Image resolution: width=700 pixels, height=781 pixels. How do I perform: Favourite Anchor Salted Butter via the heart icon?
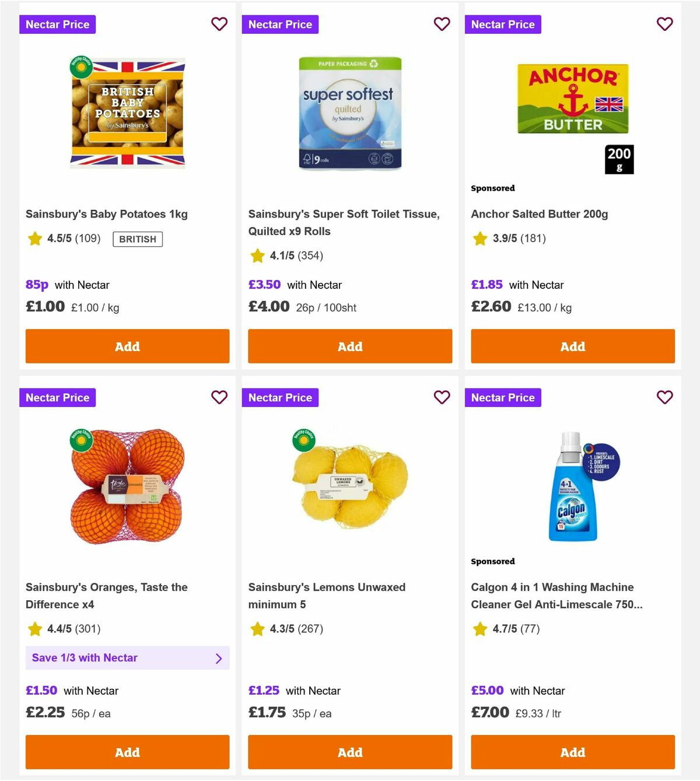coord(665,24)
